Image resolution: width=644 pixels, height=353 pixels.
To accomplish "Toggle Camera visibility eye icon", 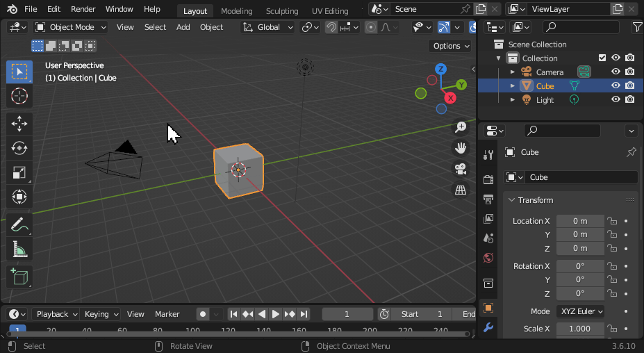I will 616,72.
